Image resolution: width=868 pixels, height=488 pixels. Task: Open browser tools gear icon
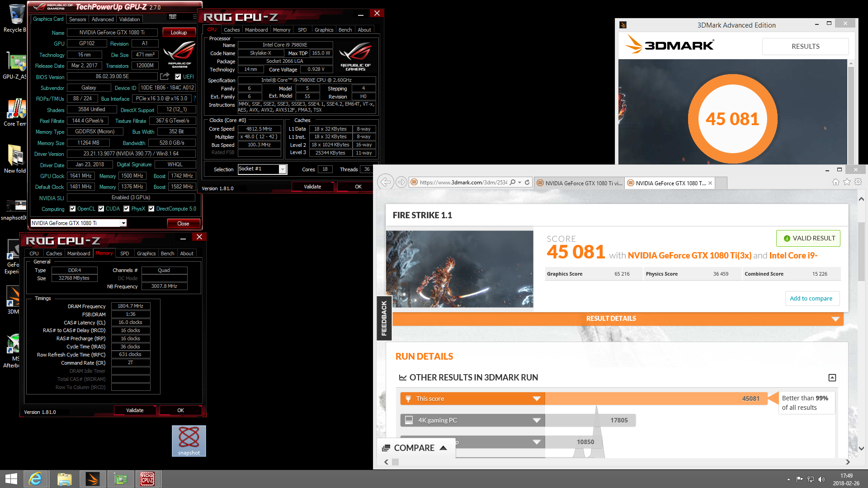[x=858, y=182]
